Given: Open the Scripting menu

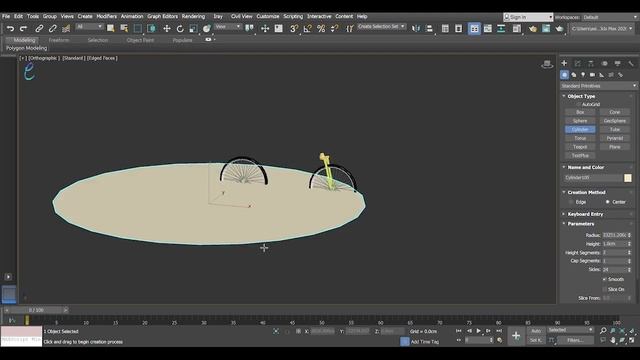Looking at the screenshot, I should tap(293, 16).
